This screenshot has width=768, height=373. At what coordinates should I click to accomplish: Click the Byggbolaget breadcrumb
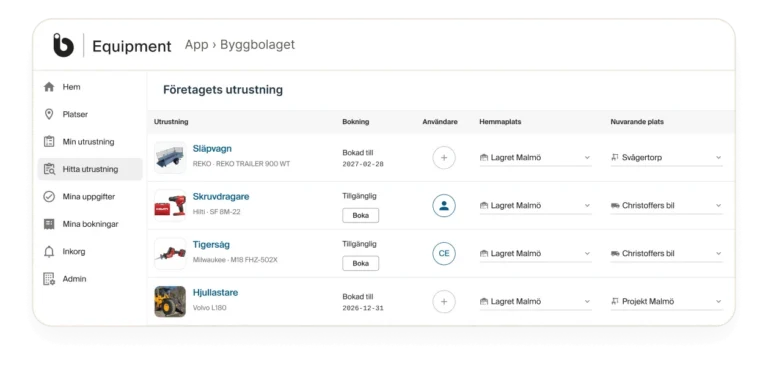pyautogui.click(x=258, y=45)
